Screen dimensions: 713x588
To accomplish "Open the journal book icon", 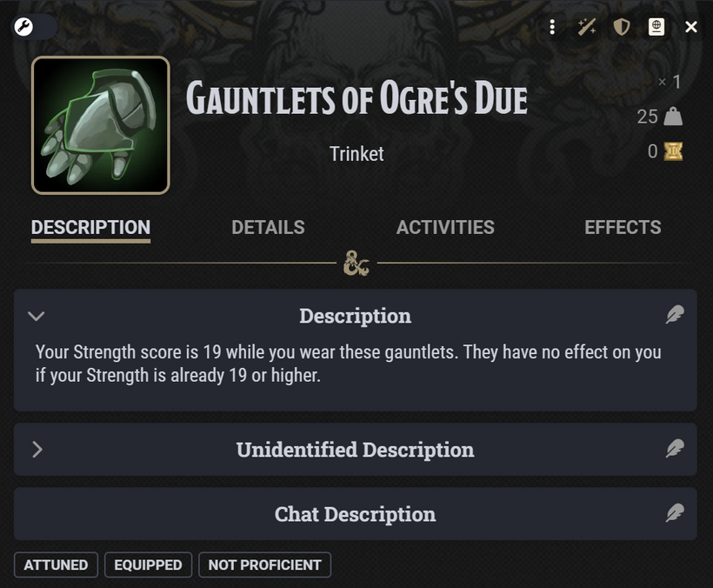I will coord(656,27).
